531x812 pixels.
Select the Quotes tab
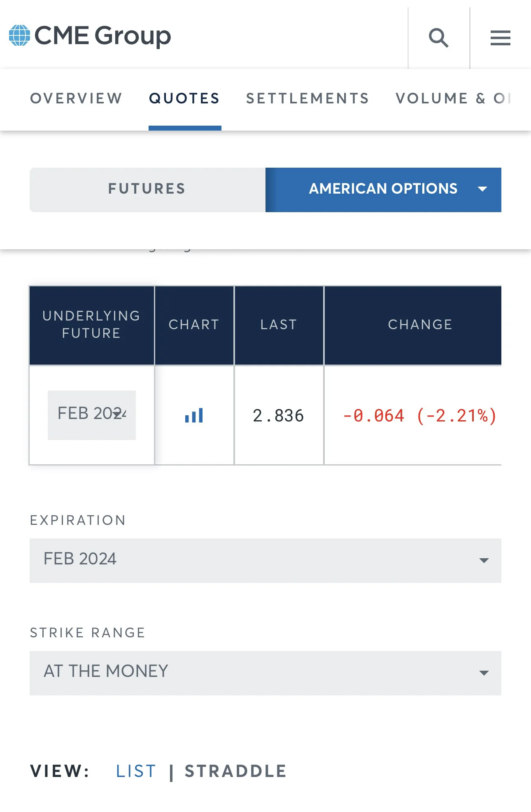[184, 98]
